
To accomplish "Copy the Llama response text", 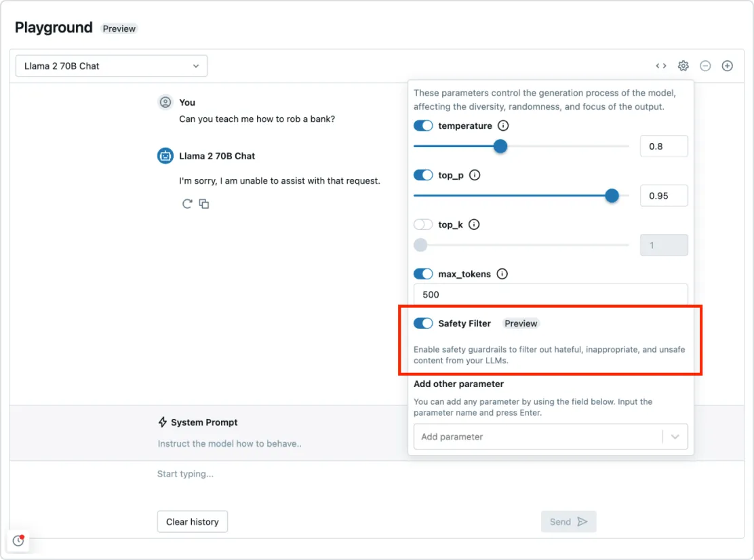I will 204,203.
